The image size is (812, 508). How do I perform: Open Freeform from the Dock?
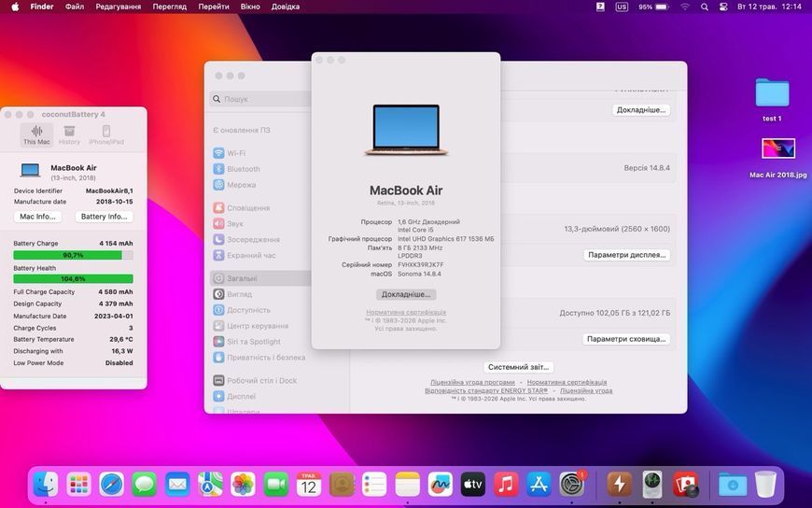coord(441,486)
